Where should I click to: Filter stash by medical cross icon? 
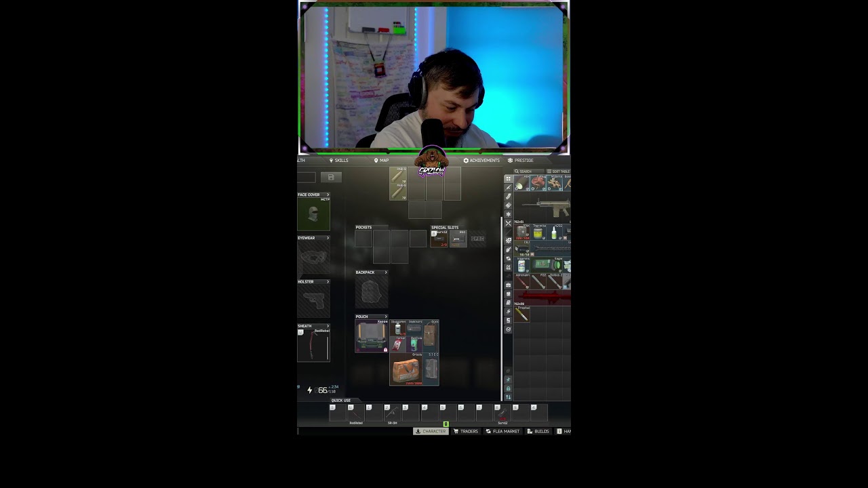coord(508,241)
